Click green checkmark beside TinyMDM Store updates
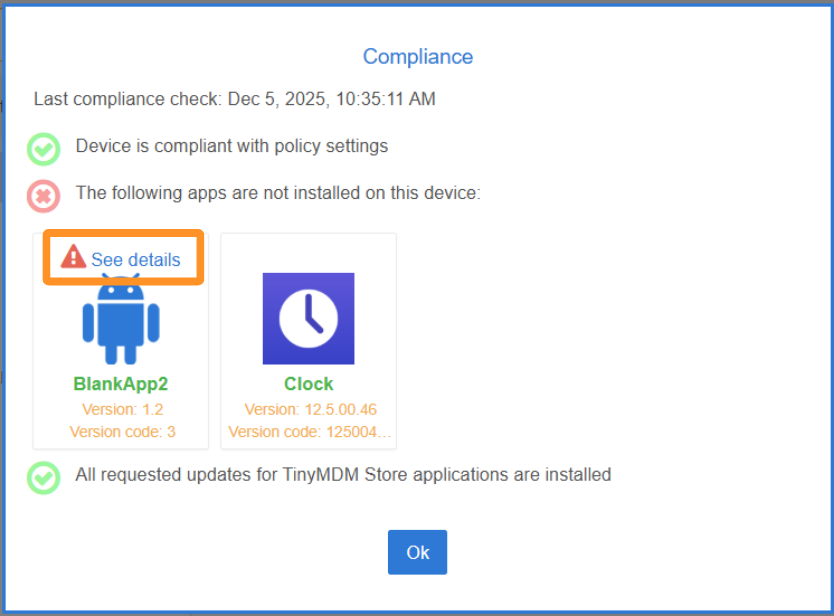The width and height of the screenshot is (834, 616). click(43, 477)
